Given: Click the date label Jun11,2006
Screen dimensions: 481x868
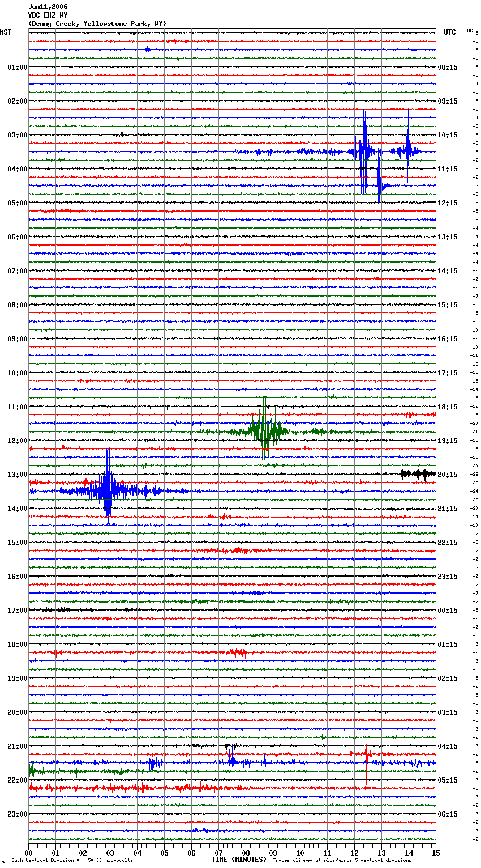Looking at the screenshot, I should [48, 7].
